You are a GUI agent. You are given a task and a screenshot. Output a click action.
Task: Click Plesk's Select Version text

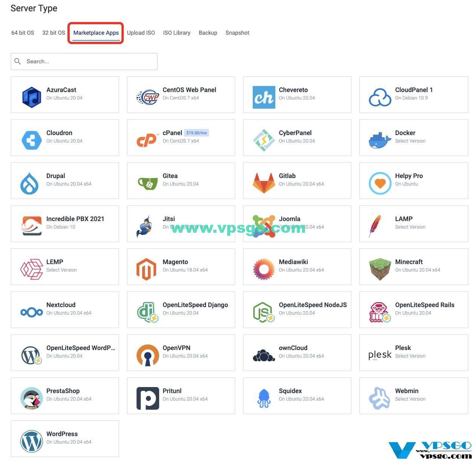pos(410,356)
